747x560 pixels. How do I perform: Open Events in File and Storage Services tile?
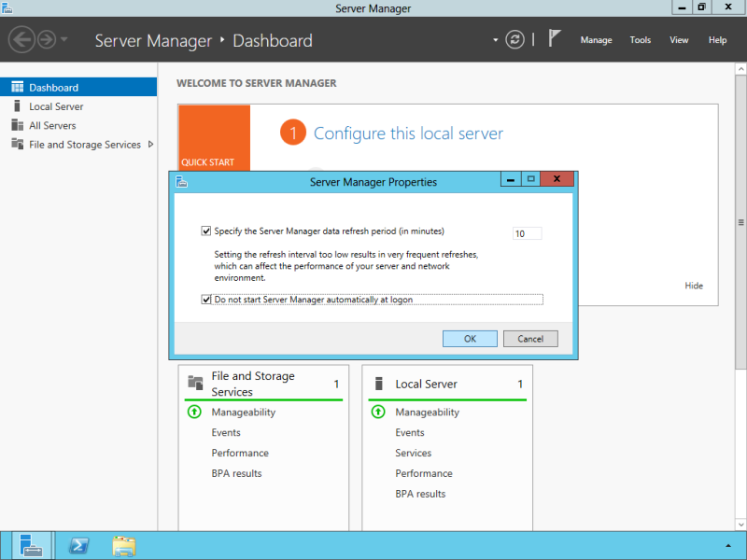226,432
